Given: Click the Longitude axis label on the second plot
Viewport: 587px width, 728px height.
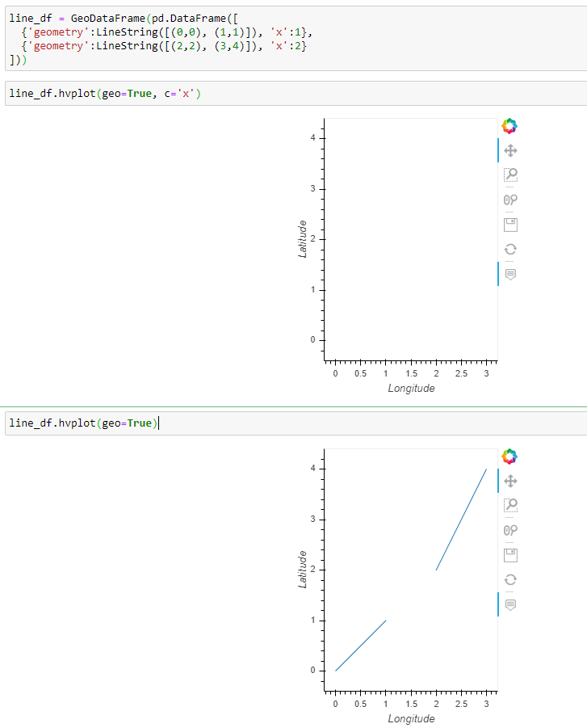Looking at the screenshot, I should pyautogui.click(x=412, y=718).
